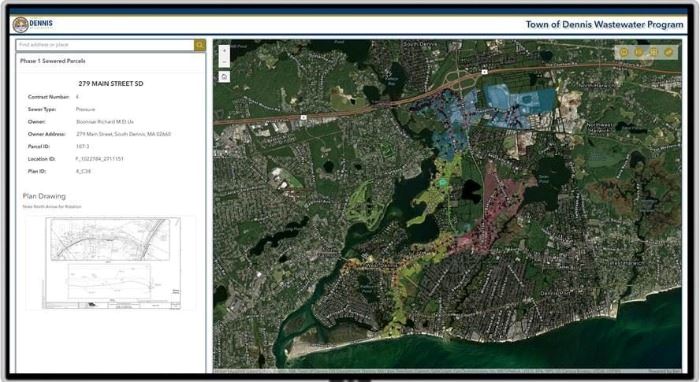Click the leftmost gold map widget button
This screenshot has height=382, width=700.
pyautogui.click(x=624, y=52)
